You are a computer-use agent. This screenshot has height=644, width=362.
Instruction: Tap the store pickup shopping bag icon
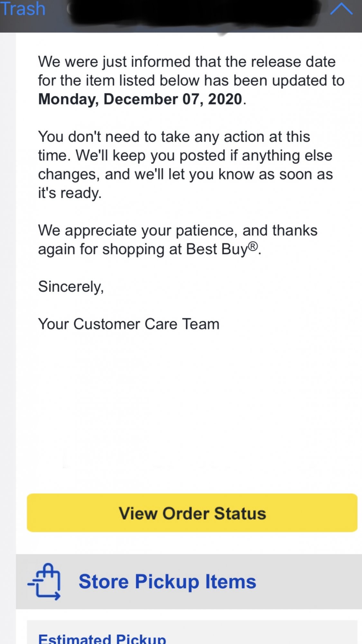click(44, 582)
